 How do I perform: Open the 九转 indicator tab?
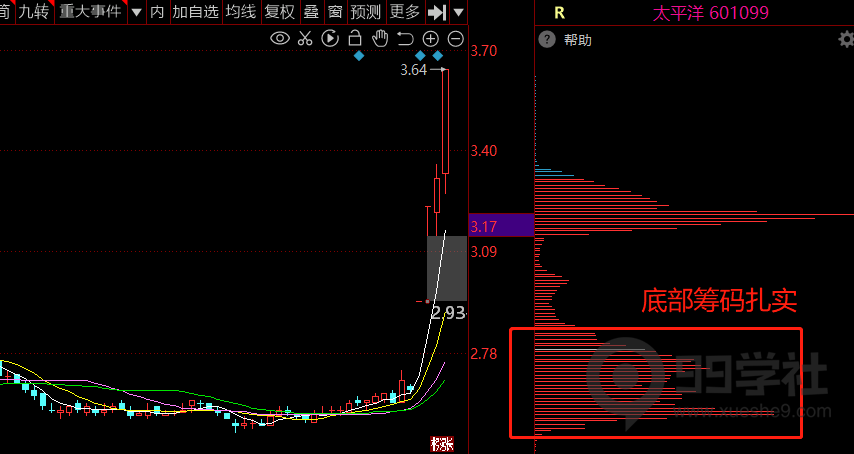tap(33, 12)
